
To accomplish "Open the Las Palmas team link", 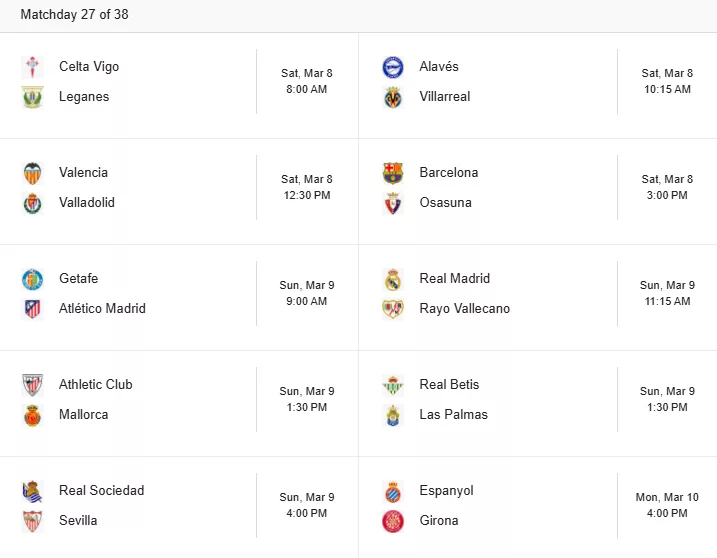I will pyautogui.click(x=454, y=414).
